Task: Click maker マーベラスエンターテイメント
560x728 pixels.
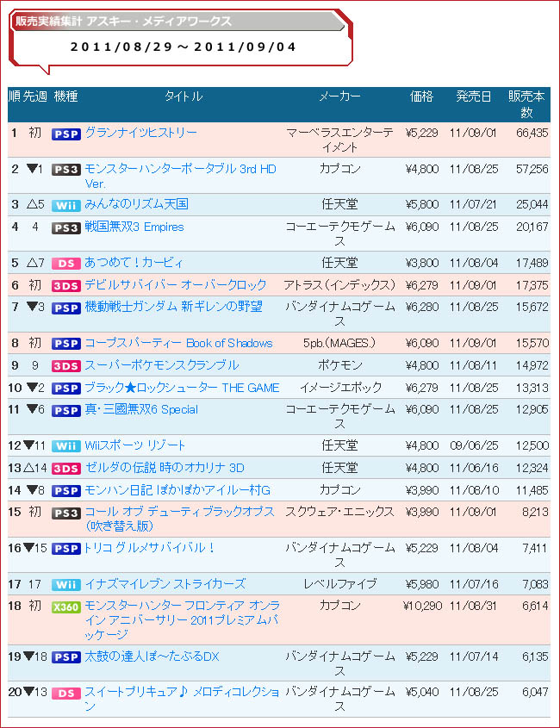Action: click(x=339, y=140)
